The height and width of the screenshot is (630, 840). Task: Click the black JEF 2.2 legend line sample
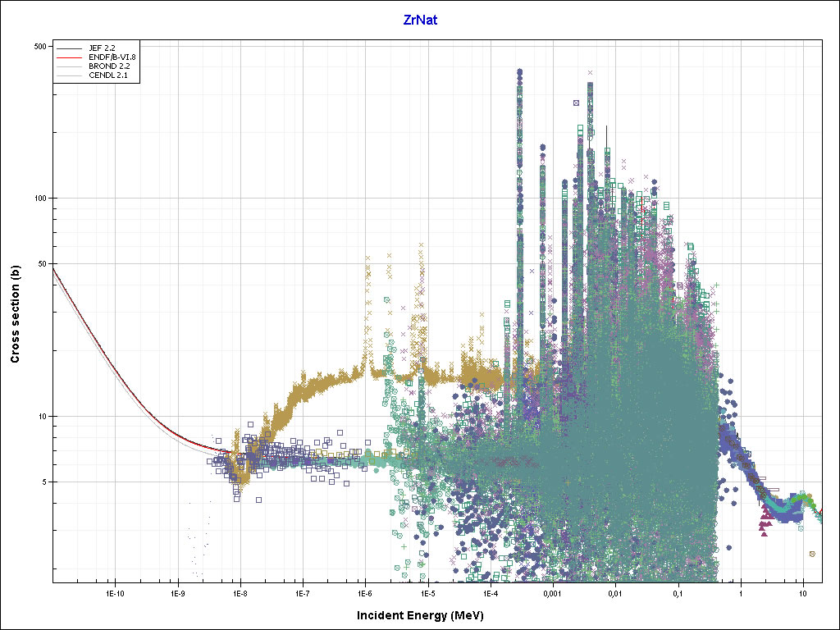coord(70,48)
